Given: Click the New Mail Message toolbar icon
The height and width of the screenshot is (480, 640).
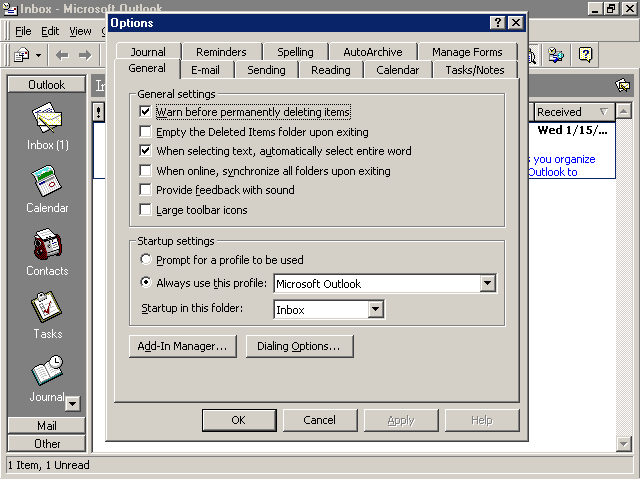Looking at the screenshot, I should coord(22,55).
